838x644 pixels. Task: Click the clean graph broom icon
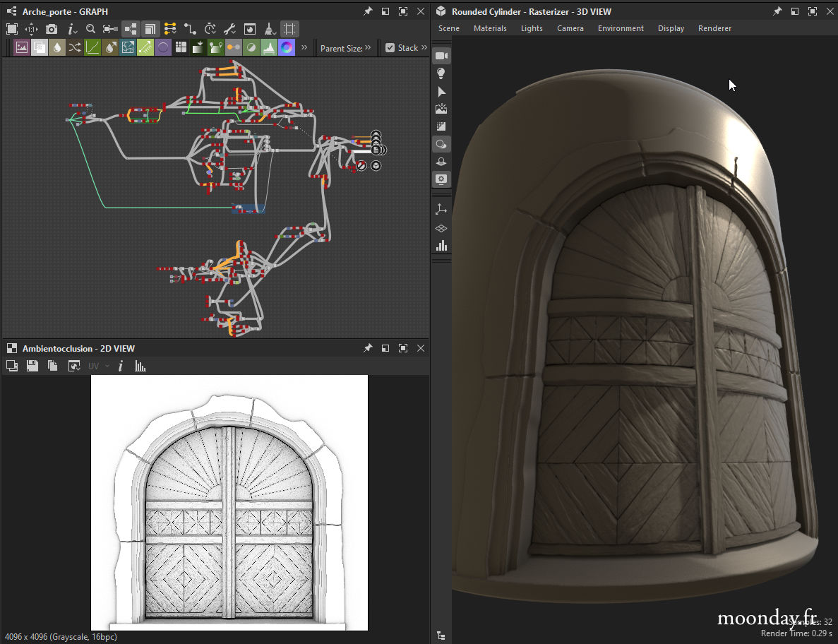click(270, 29)
